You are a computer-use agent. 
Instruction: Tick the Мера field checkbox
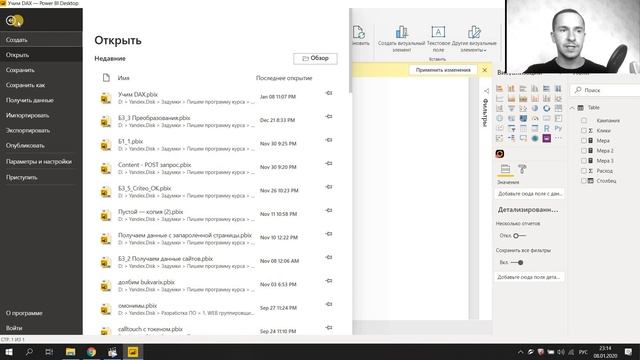[584, 140]
